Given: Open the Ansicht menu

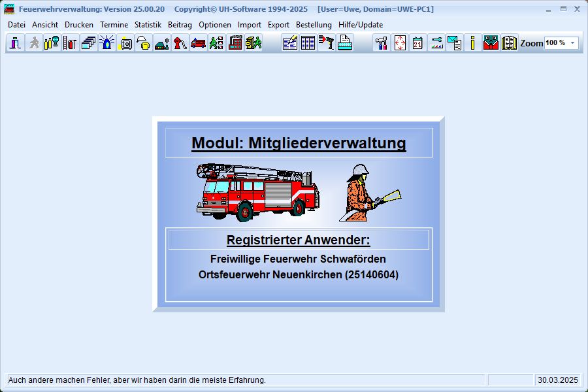Looking at the screenshot, I should (45, 25).
